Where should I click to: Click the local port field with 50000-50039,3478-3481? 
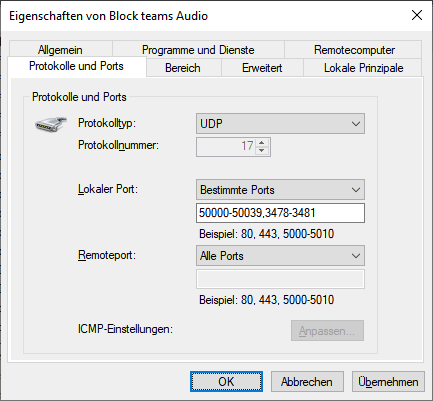280,213
